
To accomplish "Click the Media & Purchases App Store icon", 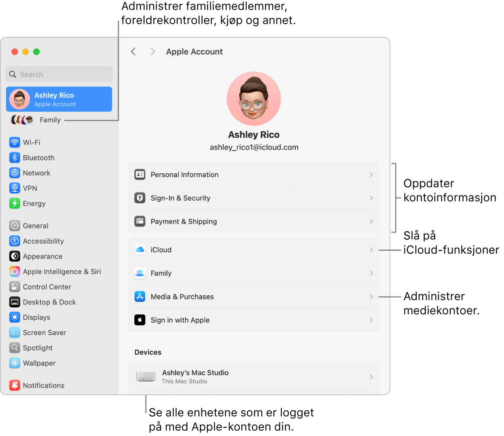I will 140,297.
